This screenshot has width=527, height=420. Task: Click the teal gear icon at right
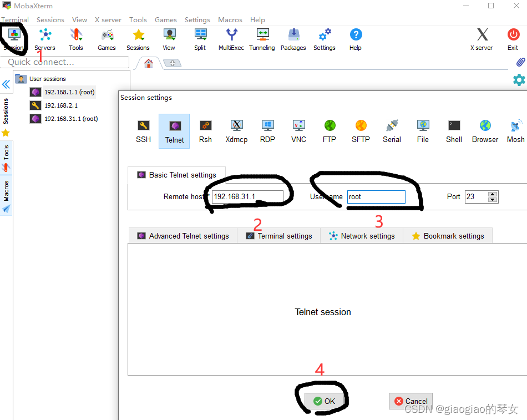pyautogui.click(x=519, y=80)
